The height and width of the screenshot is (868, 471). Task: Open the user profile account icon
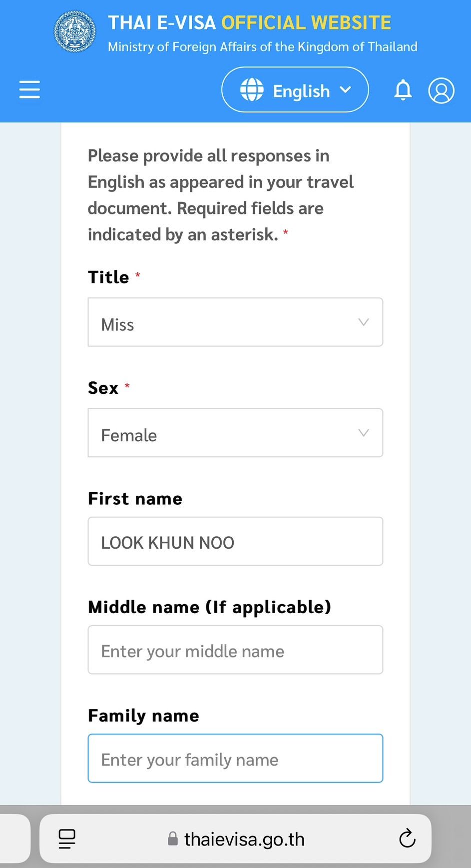pos(441,90)
